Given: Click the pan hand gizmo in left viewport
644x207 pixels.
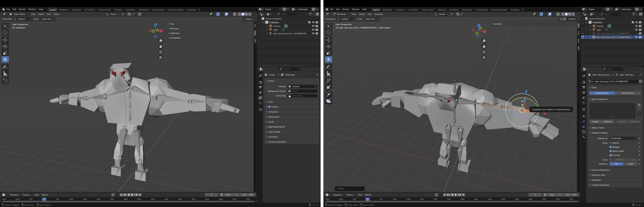Looking at the screenshot, I should click(160, 46).
